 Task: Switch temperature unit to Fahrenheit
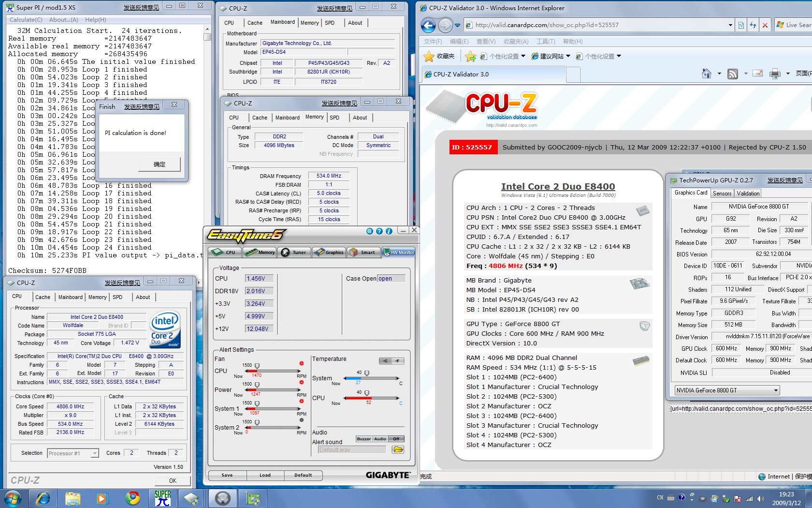pyautogui.click(x=398, y=361)
